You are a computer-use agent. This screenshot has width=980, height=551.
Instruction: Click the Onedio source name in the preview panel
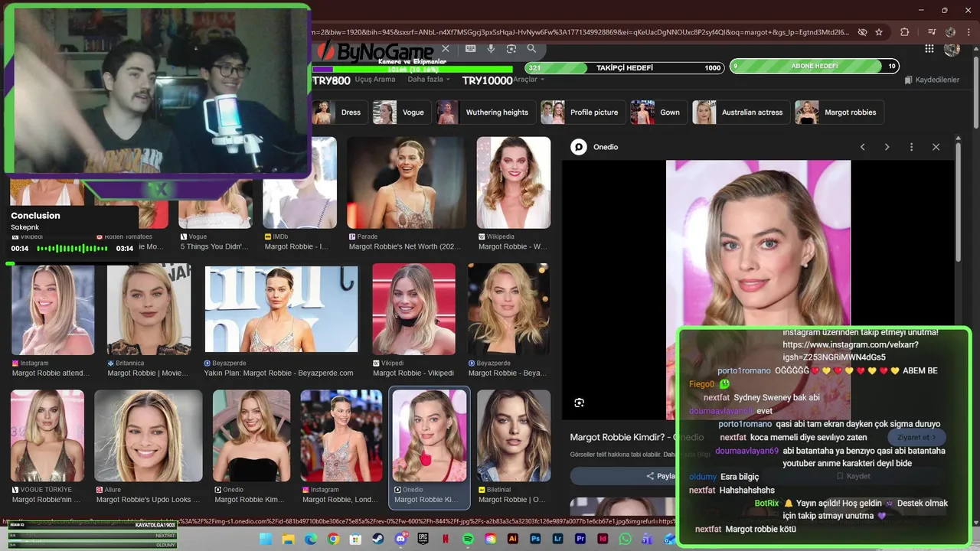click(x=606, y=147)
